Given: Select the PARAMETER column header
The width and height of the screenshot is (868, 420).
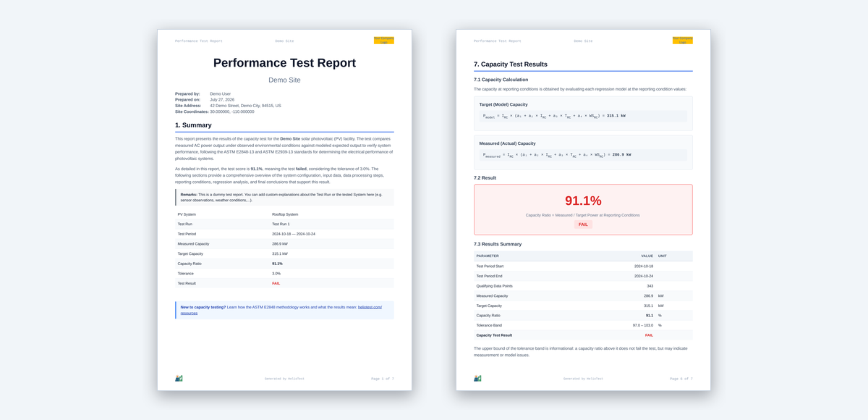Looking at the screenshot, I should tap(488, 256).
